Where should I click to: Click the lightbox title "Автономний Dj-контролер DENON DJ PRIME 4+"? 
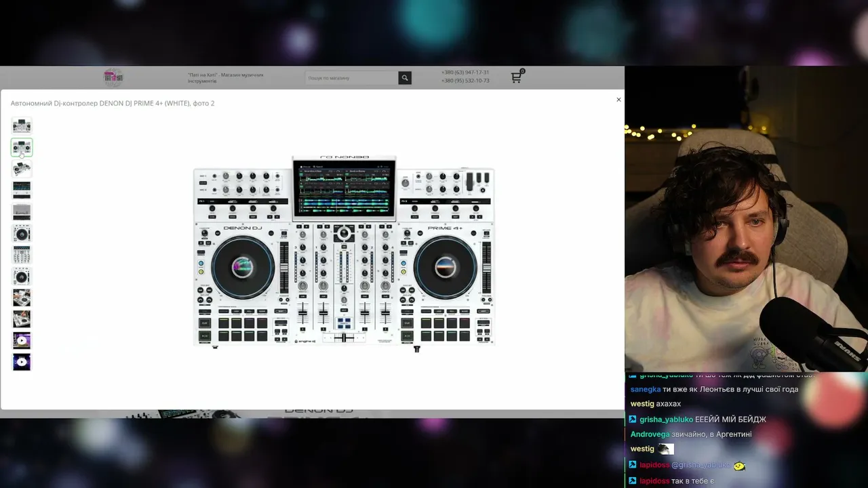point(113,103)
